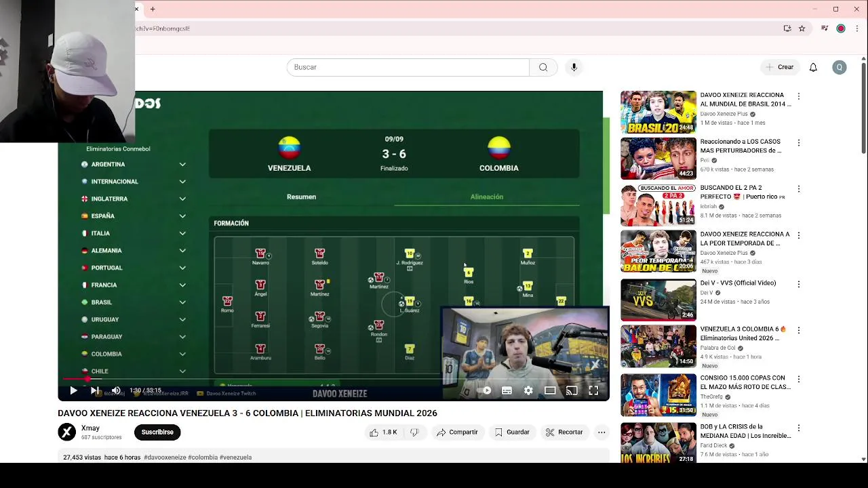Viewport: 868px width, 488px height.
Task: Open Dei V - VVS video title
Action: coord(738,283)
